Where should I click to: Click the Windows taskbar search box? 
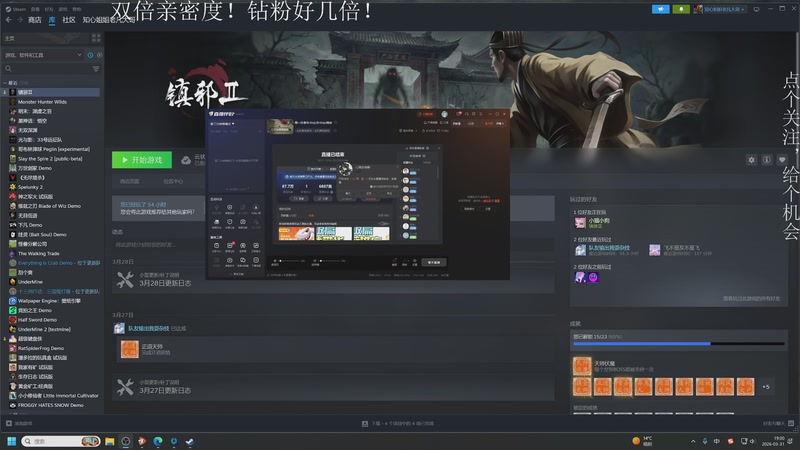point(61,441)
